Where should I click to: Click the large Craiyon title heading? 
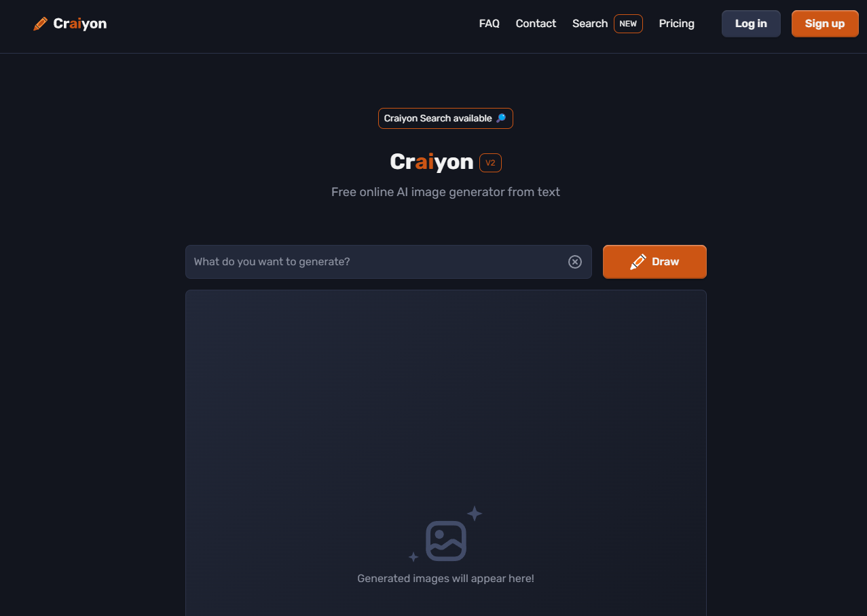pyautogui.click(x=431, y=162)
